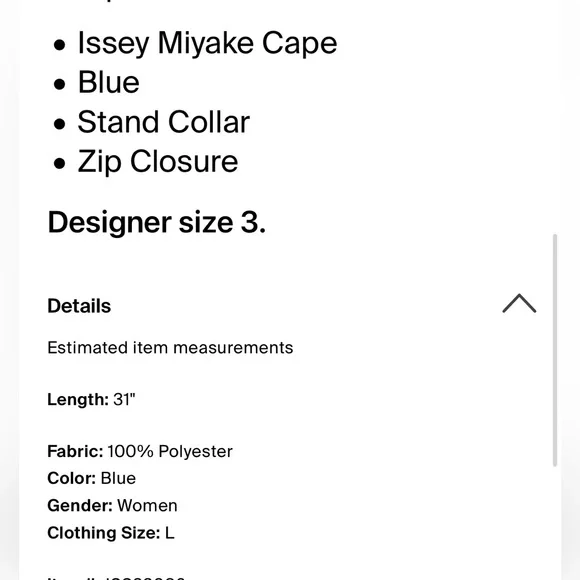Click the Zip Closure bullet item

click(x=158, y=162)
